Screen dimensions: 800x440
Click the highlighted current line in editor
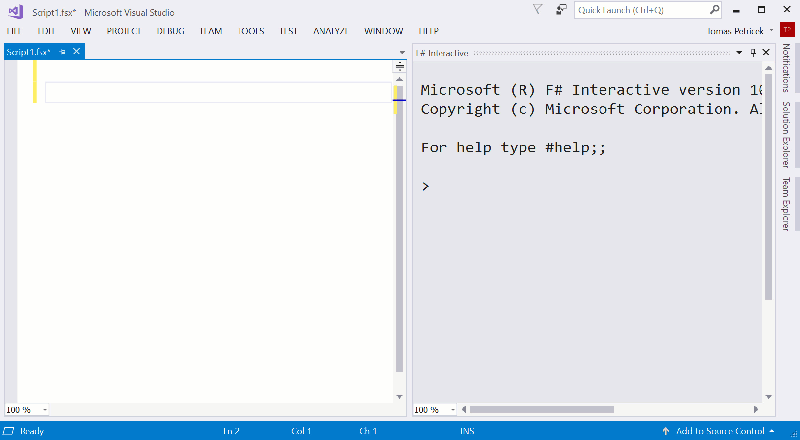point(218,92)
